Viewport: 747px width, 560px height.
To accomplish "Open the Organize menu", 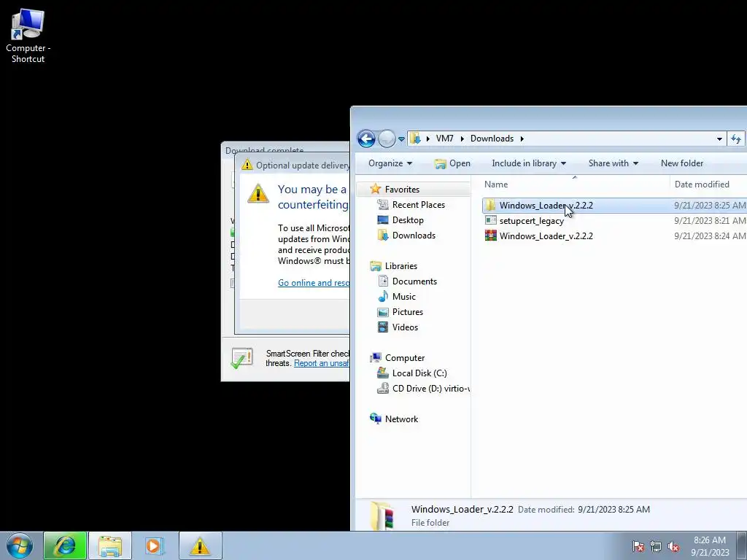I will [x=390, y=163].
